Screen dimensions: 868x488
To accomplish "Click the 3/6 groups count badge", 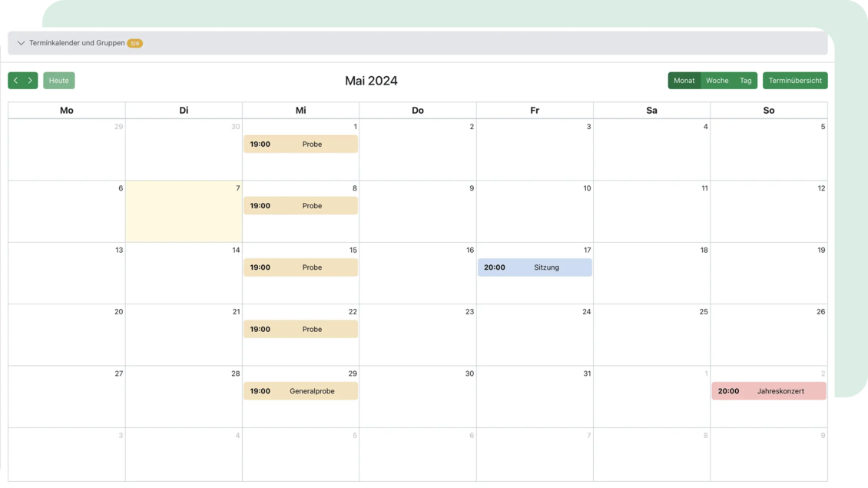I will [134, 44].
